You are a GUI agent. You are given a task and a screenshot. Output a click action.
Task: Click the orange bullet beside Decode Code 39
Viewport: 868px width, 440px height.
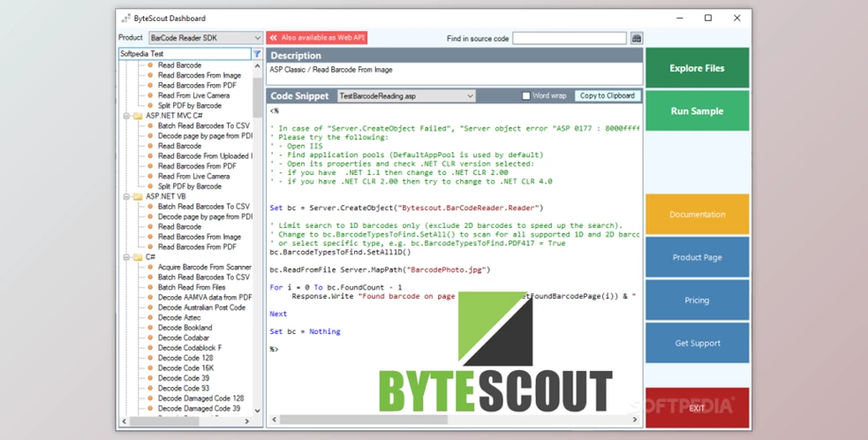pos(150,378)
